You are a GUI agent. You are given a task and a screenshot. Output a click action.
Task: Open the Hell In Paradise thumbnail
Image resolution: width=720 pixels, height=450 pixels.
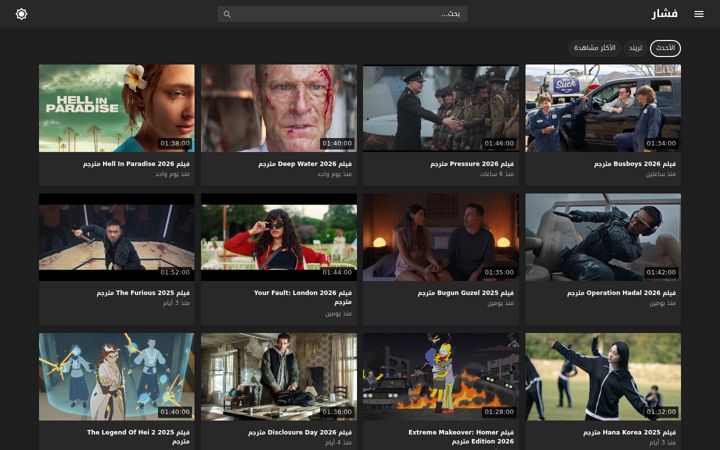tap(117, 108)
